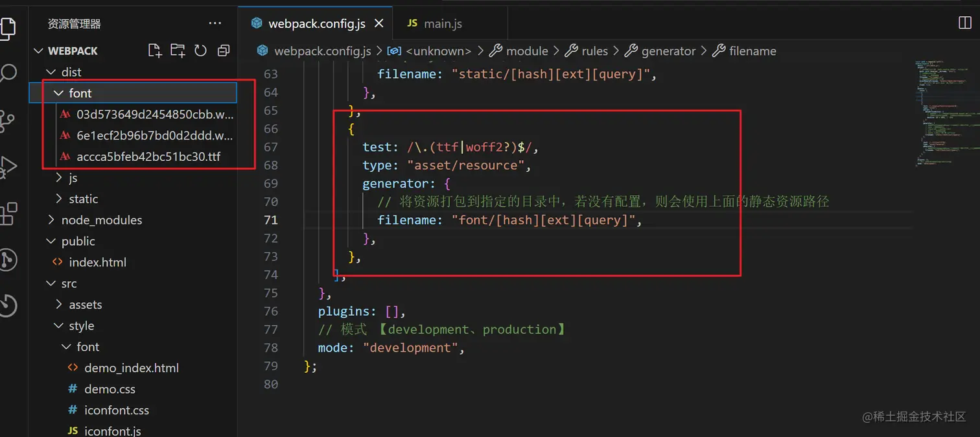Screen dimensions: 980x437
Task: Open the Search view icon
Action: pyautogui.click(x=7, y=73)
